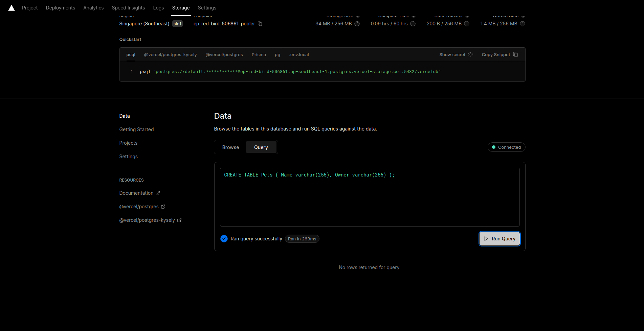Click 'No rows returned for query.' text
The width and height of the screenshot is (644, 331).
(370, 267)
